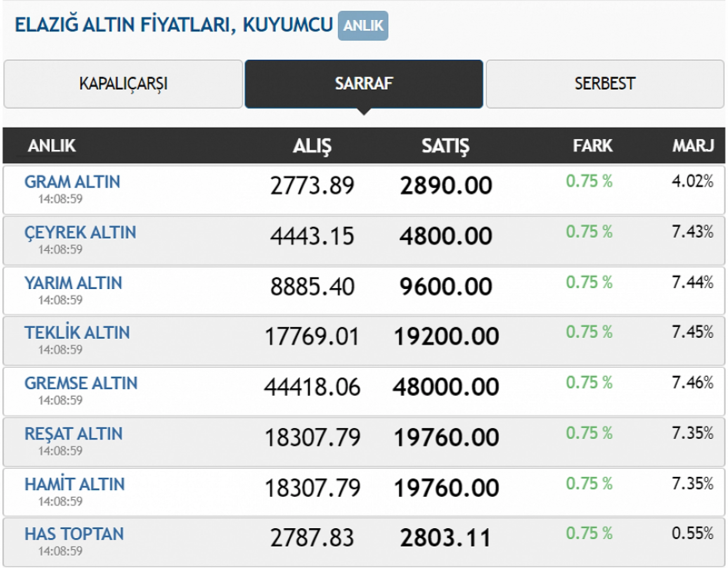Open the YARIM ALTIN price page
The image size is (728, 568).
click(73, 283)
